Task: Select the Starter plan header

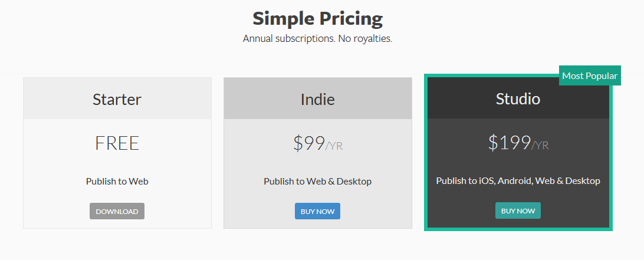Action: [x=117, y=99]
